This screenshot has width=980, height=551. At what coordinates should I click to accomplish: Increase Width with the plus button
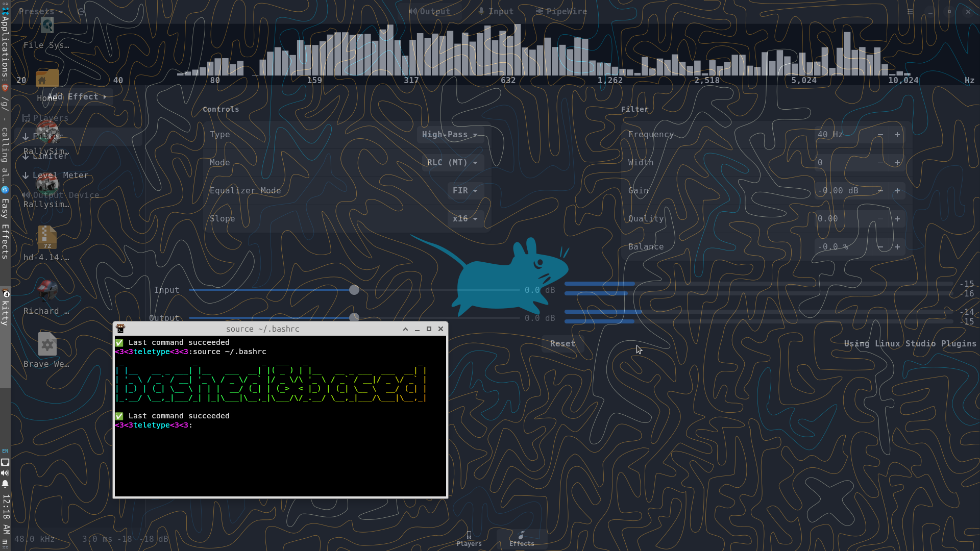click(897, 163)
